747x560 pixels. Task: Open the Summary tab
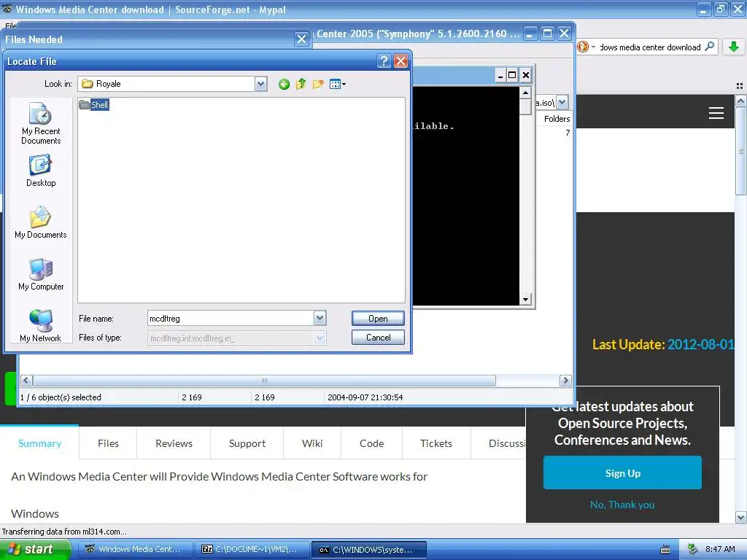(39, 443)
